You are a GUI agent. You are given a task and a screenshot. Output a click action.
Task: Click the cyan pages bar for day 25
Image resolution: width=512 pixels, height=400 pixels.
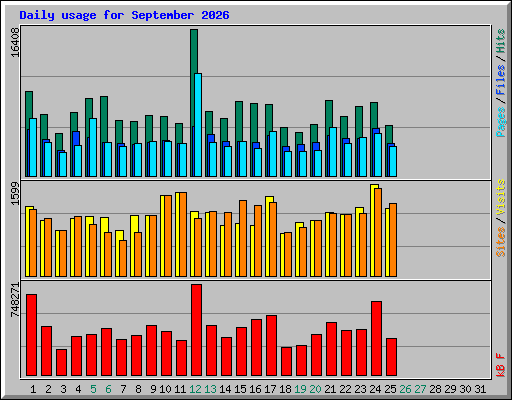pyautogui.click(x=393, y=161)
